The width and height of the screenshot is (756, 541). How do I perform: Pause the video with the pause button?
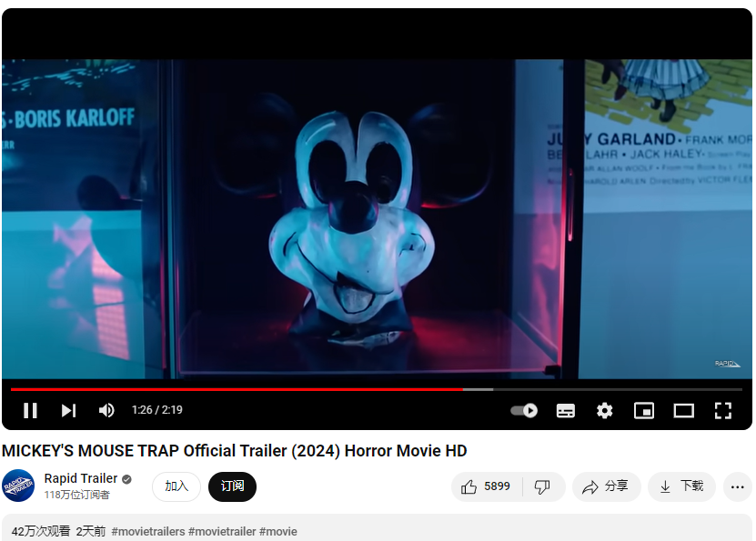tap(30, 410)
